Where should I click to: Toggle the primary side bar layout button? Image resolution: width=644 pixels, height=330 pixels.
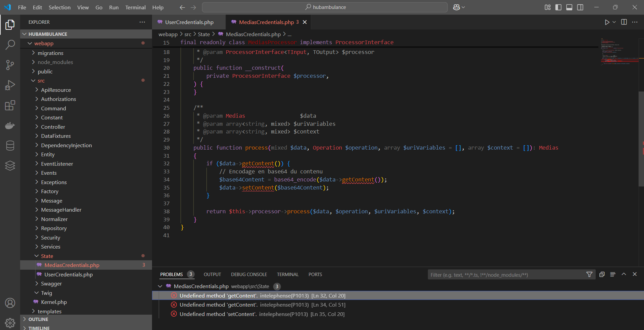(x=558, y=7)
